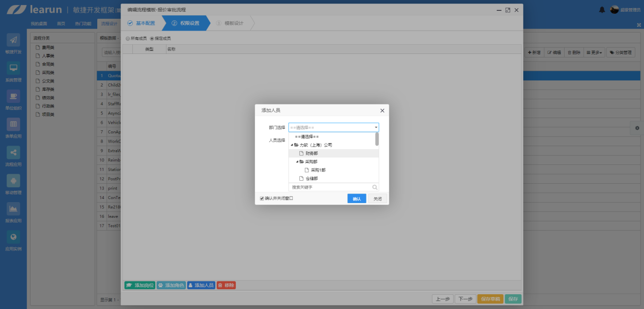Click the file icon of 仓储部
644x309 pixels.
[x=301, y=179]
